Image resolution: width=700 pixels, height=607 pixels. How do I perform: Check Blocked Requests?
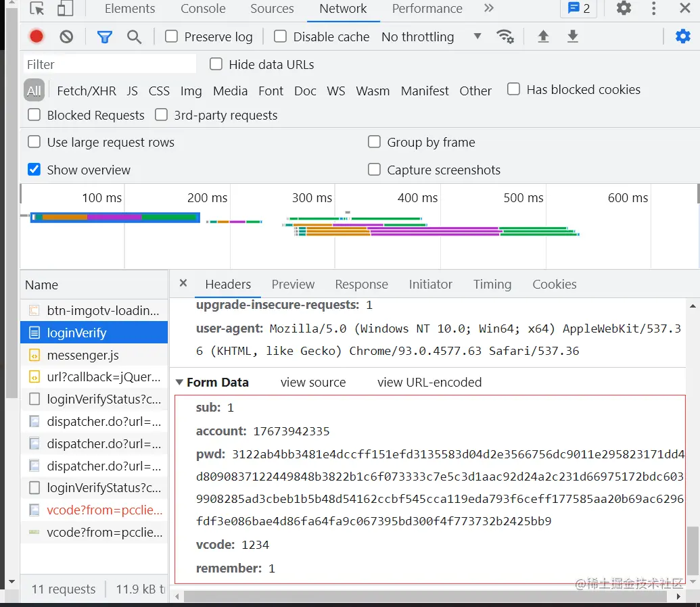coord(34,115)
